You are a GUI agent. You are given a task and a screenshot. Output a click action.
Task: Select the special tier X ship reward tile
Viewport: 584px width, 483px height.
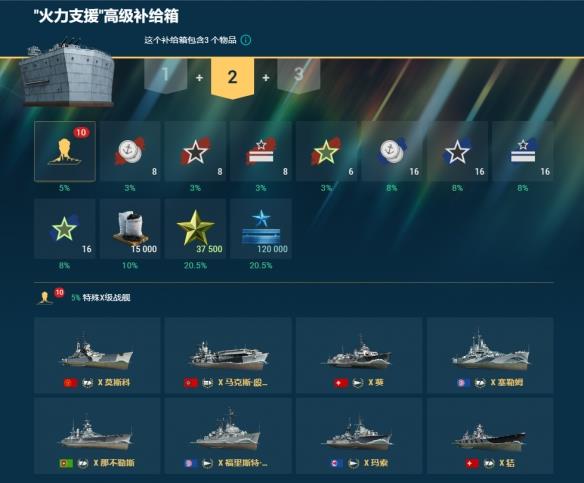point(65,151)
